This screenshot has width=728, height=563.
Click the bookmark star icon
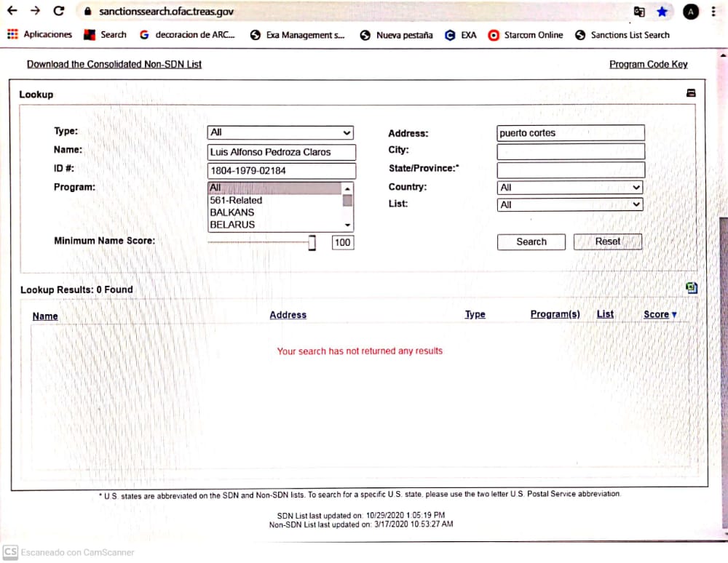662,12
